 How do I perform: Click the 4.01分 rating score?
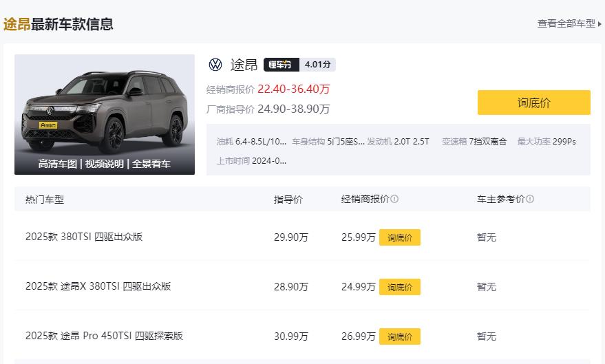point(317,65)
